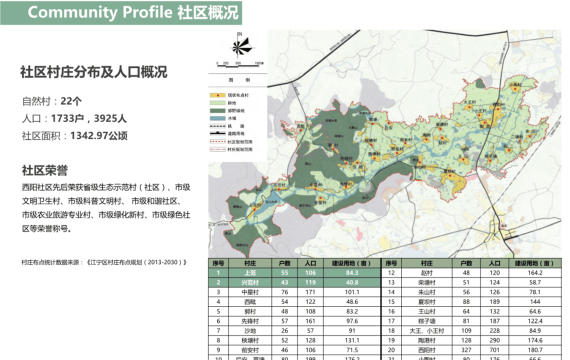Click the blue water legend swatch
This screenshot has width=570, height=360.
point(217,118)
